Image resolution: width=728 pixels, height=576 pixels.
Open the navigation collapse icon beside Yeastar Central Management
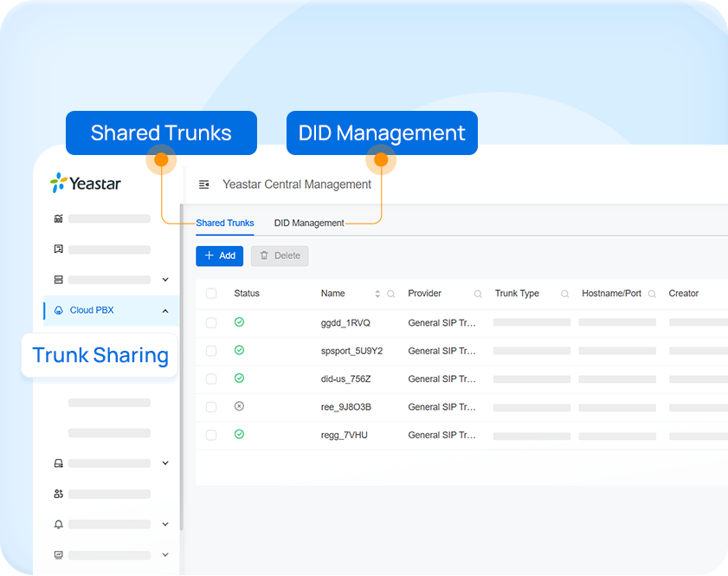pyautogui.click(x=203, y=184)
